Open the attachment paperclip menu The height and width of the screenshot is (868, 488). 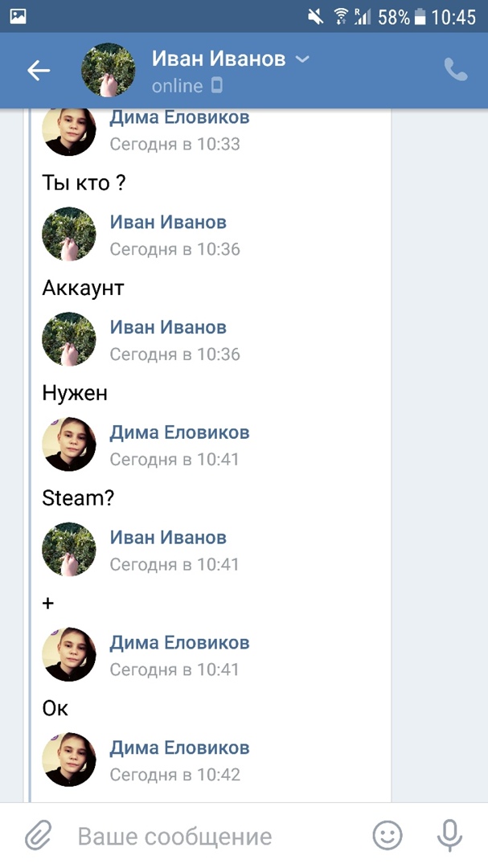pos(39,835)
